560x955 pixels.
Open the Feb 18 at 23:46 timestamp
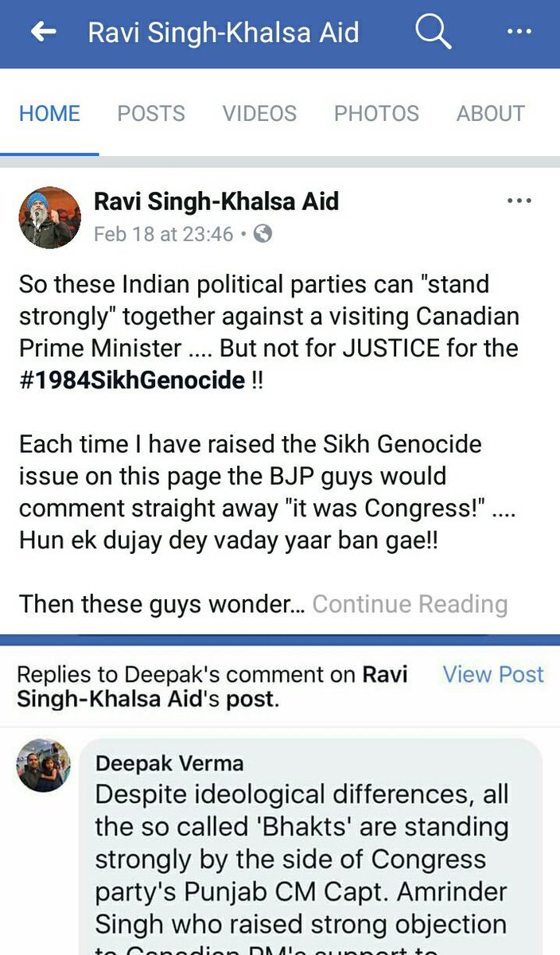coord(164,234)
